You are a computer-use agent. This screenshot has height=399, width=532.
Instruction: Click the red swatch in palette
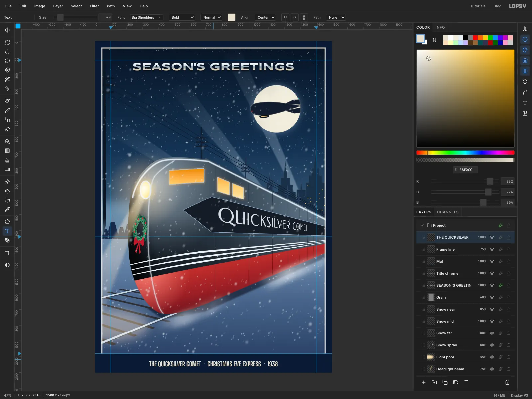click(x=475, y=38)
